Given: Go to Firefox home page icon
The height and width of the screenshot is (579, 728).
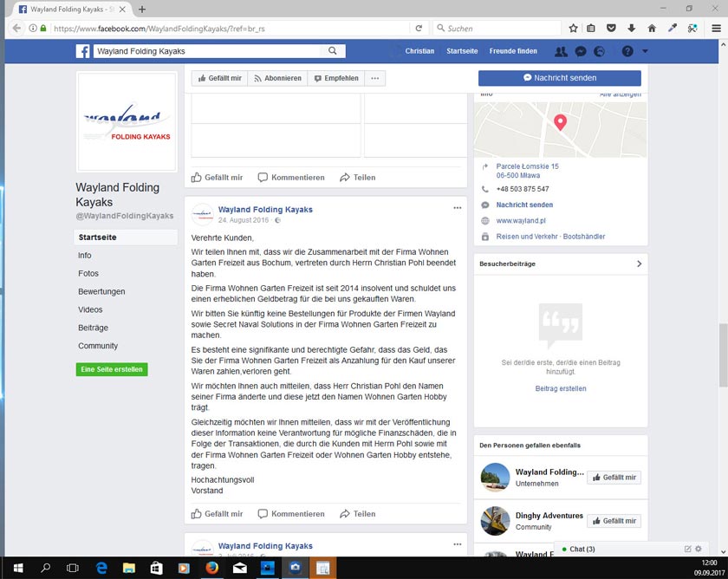Looking at the screenshot, I should coord(652,29).
